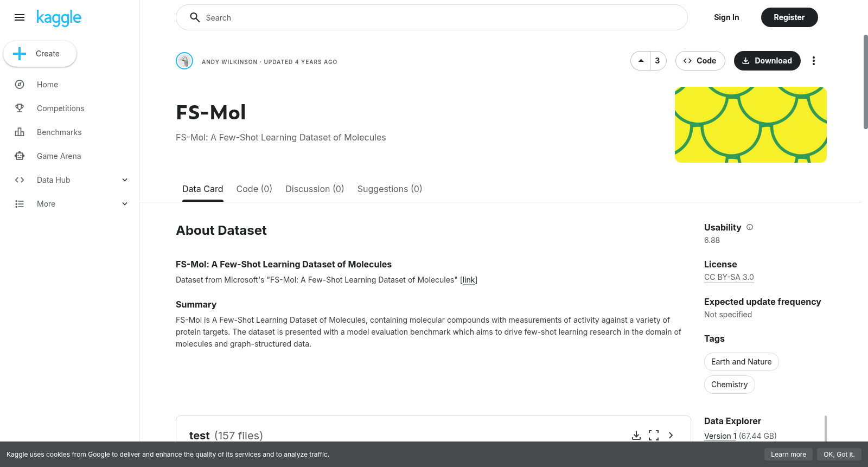Image resolution: width=868 pixels, height=467 pixels.
Task: Click the Download button
Action: click(767, 61)
